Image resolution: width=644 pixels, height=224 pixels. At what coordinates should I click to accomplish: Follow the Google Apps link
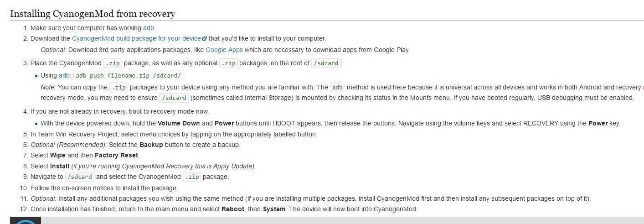tap(224, 50)
